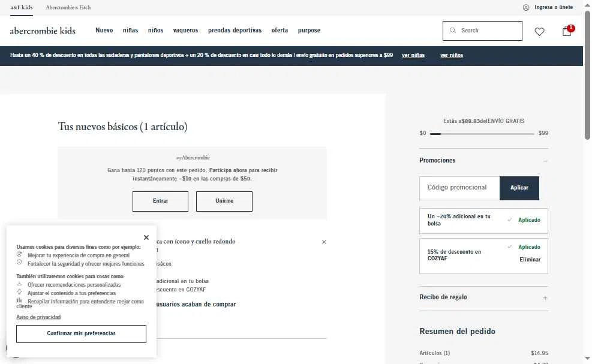
Task: Follow the ver niñas banner link
Action: pos(413,55)
